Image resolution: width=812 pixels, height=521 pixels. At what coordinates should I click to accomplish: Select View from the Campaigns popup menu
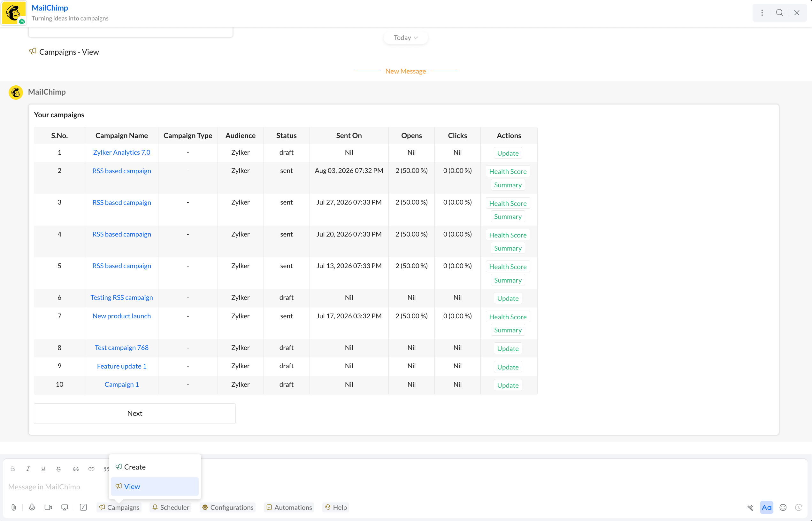coord(155,486)
